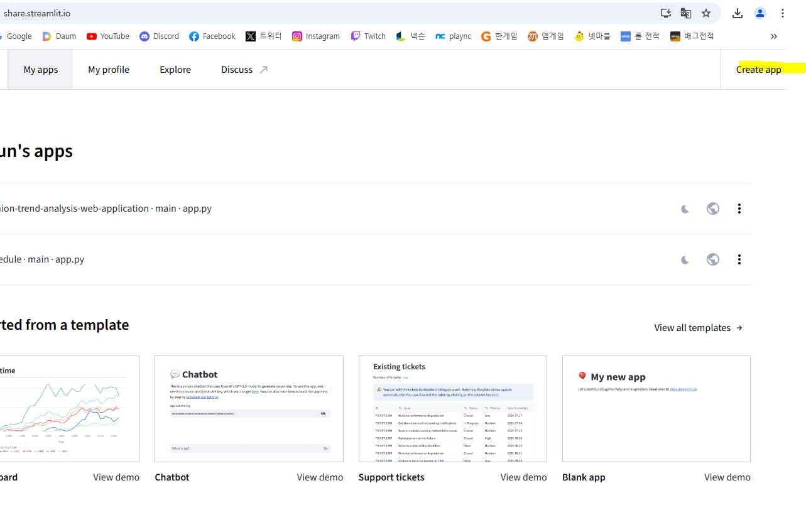
Task: Open the 엠게임 bookmark
Action: coord(546,36)
